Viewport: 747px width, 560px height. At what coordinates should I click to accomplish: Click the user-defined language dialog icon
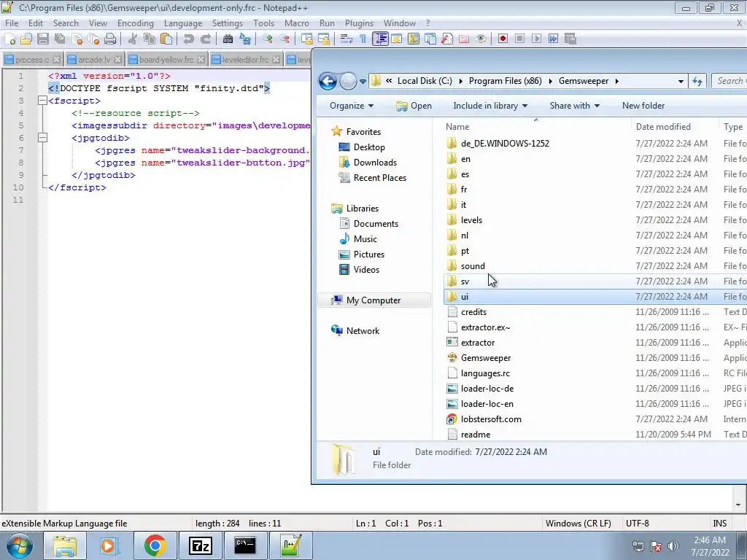click(x=396, y=39)
